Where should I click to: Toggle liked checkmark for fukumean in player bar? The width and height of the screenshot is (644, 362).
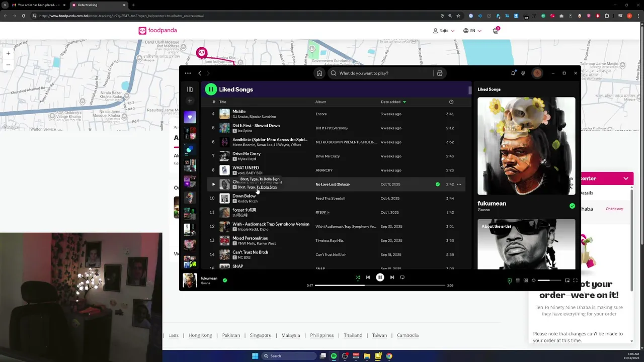[x=225, y=280]
